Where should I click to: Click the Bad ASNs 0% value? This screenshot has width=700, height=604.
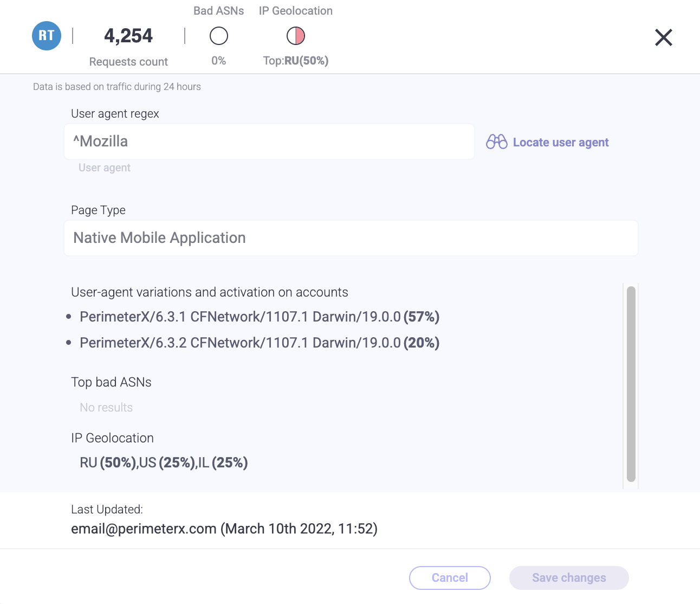219,61
